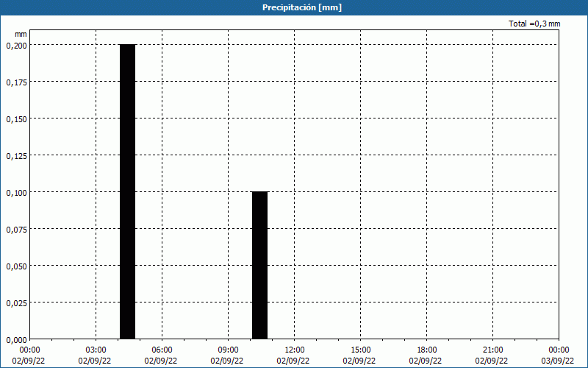Click the 0,075 y-axis value
588x368 pixels.
click(x=16, y=230)
